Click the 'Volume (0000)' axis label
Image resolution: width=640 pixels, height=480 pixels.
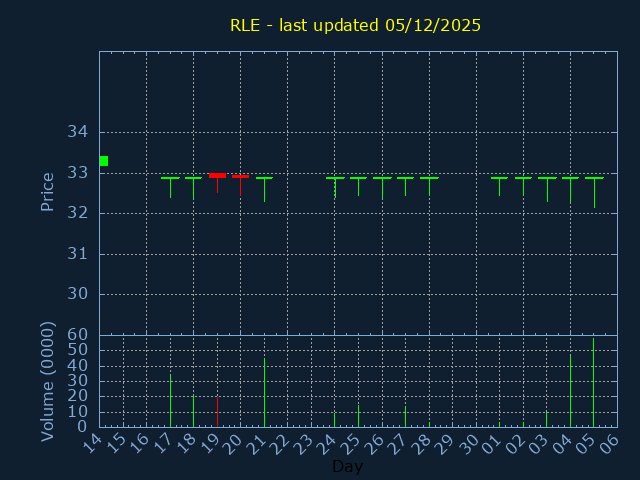coord(47,381)
